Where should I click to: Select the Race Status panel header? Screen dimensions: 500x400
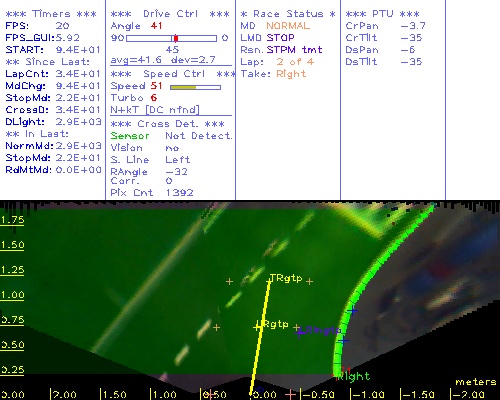click(288, 14)
